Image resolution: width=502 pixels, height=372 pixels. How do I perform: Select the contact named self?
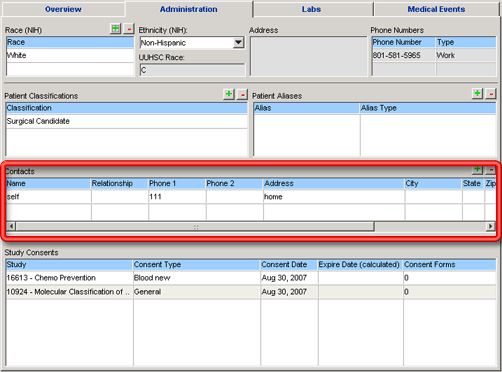[48, 197]
